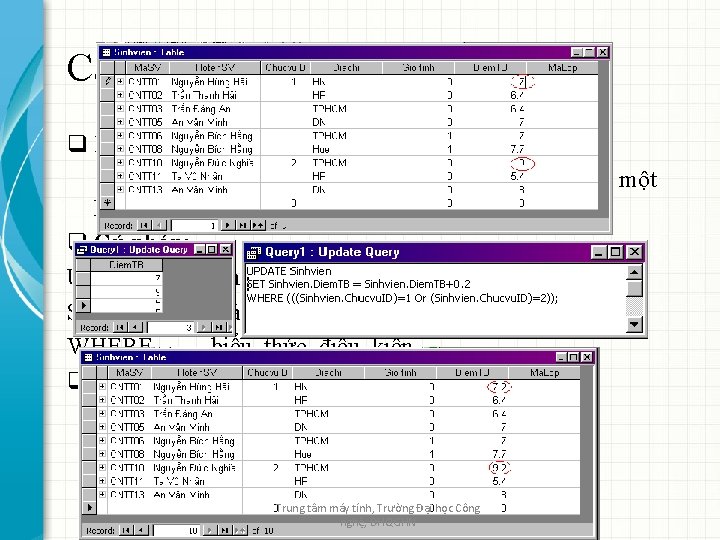Click the UPDATE Sinhvien SQL line
The height and width of the screenshot is (540, 720).
point(289,271)
